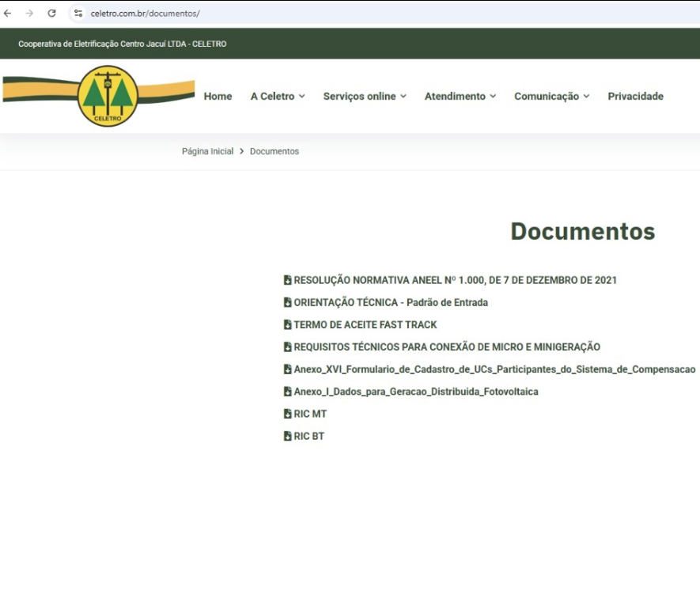Image resolution: width=700 pixels, height=591 pixels.
Task: Click download icon beside RESOLUÇÃO NORMATIVA ANEEL
Action: point(287,280)
